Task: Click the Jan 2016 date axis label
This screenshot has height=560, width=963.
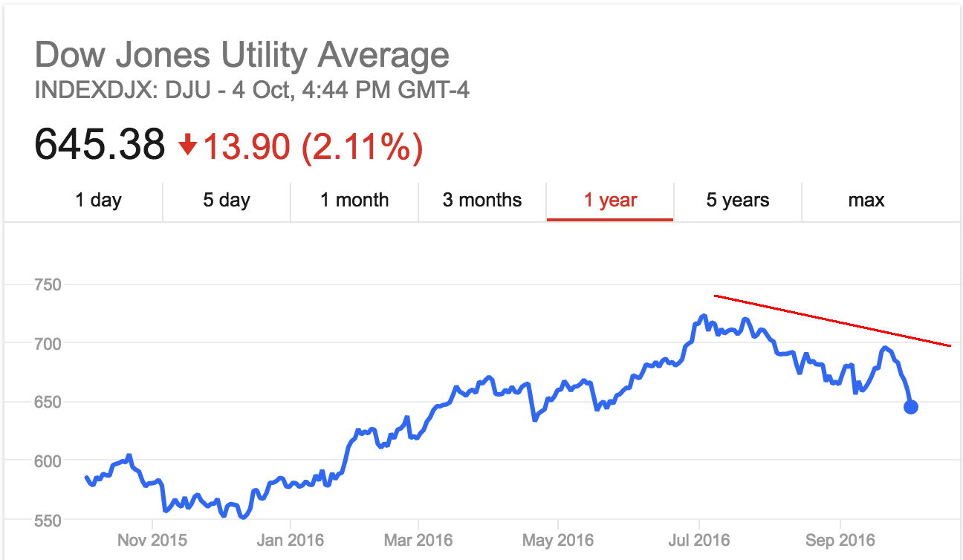Action: tap(290, 540)
